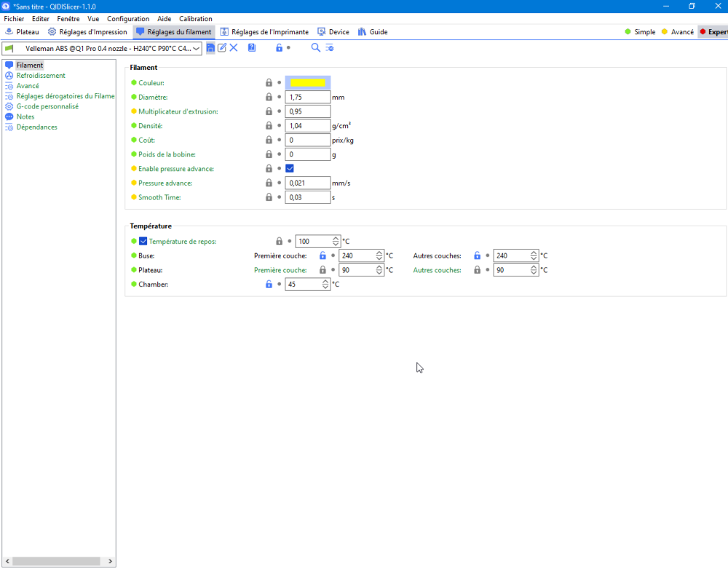This screenshot has height=569, width=728.
Task: Open the Configuration menu
Action: tap(128, 19)
